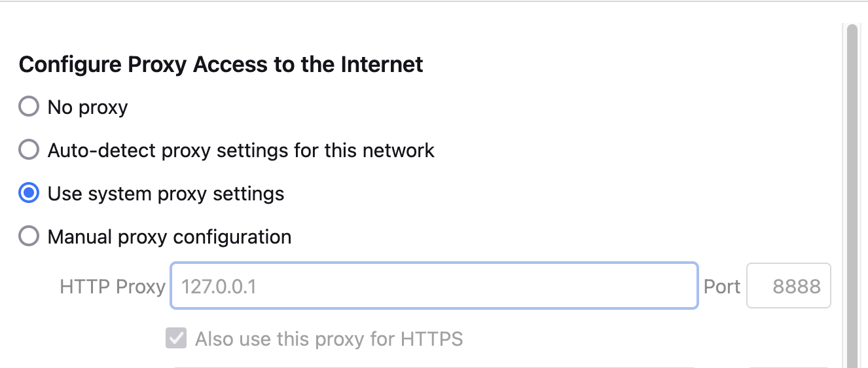The height and width of the screenshot is (368, 868).
Task: Click the "Port" label text
Action: (721, 287)
